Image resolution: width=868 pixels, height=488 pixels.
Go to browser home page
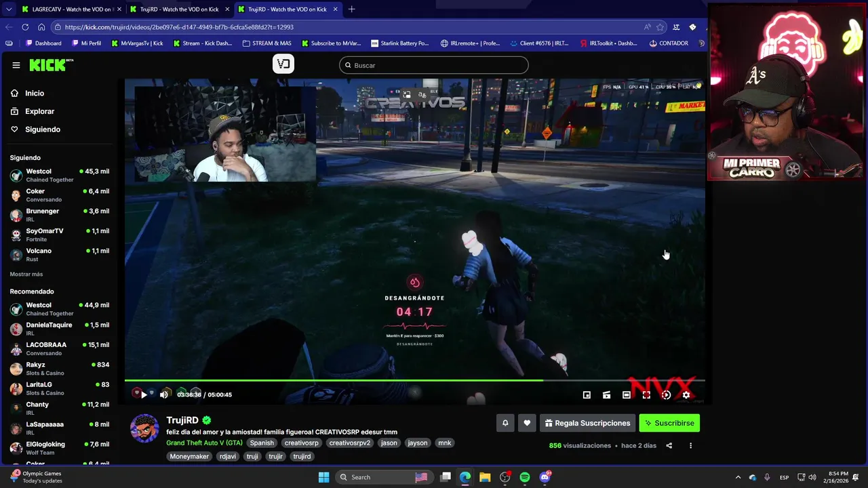[41, 27]
